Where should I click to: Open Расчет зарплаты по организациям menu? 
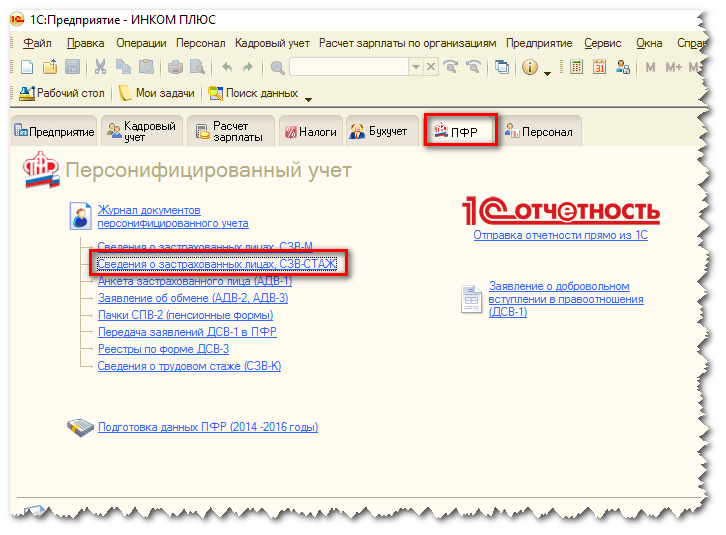(x=407, y=43)
